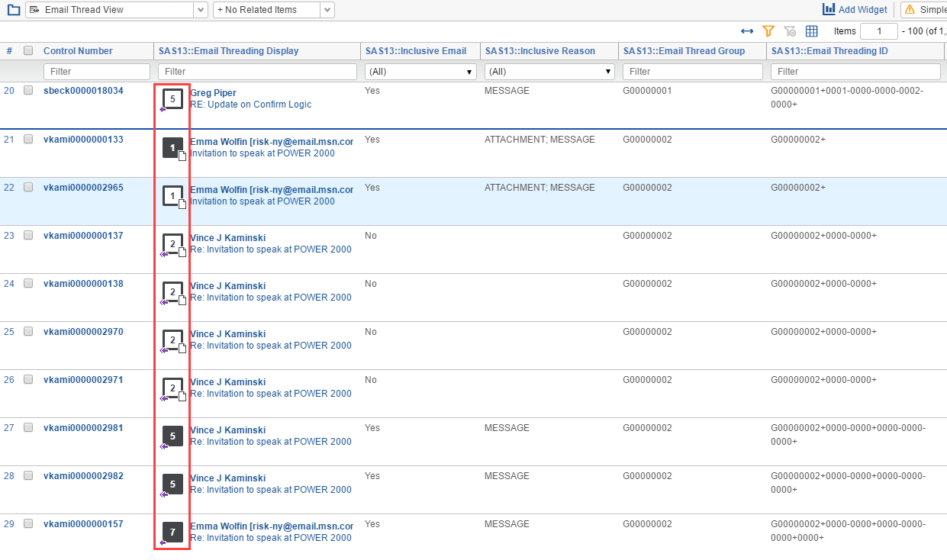
Task: Sort by SAS13::Inclusive Reason header
Action: (x=540, y=51)
